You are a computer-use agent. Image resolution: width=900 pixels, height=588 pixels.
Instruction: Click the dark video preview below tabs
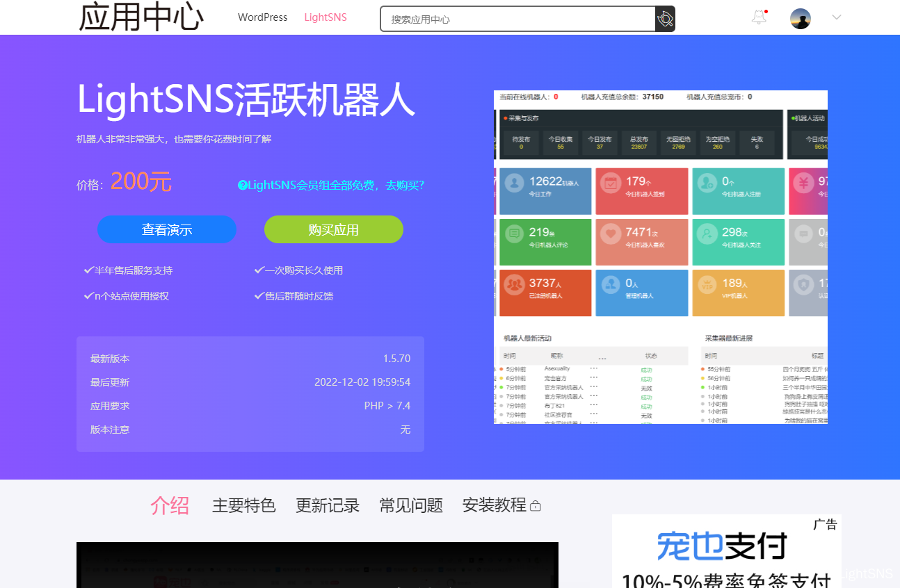317,565
